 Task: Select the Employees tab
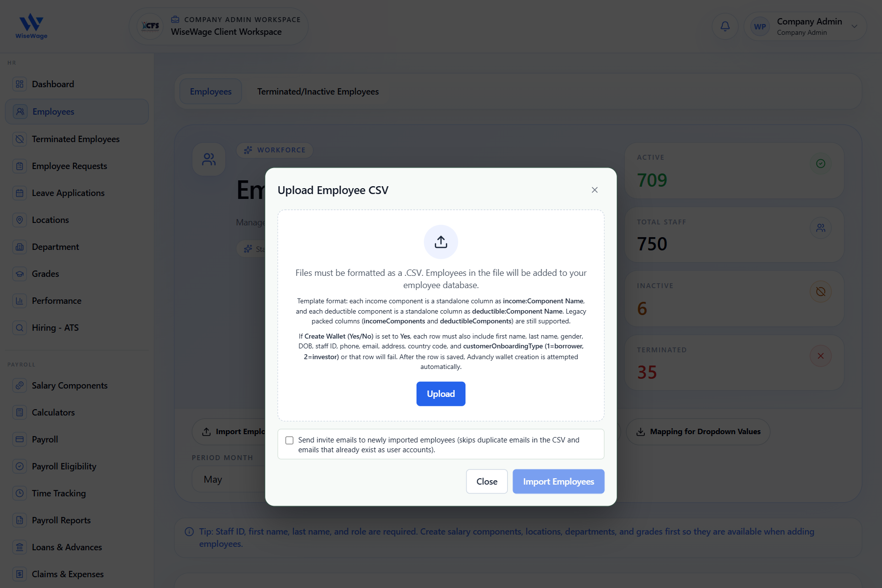tap(211, 92)
